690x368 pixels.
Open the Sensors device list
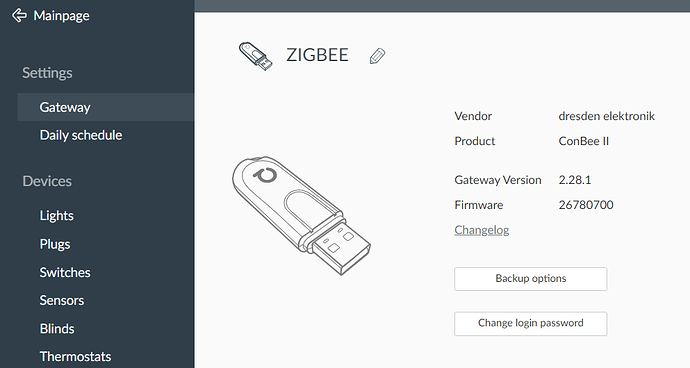62,300
